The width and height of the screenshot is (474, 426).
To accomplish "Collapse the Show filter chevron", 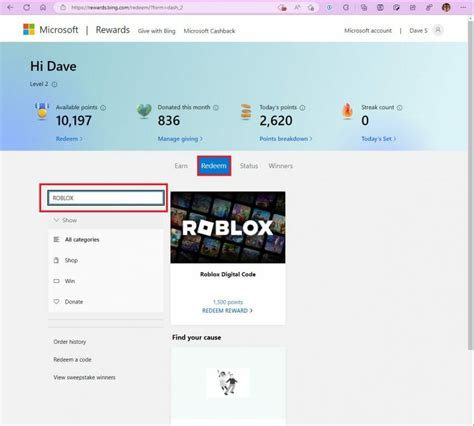I will [x=56, y=220].
